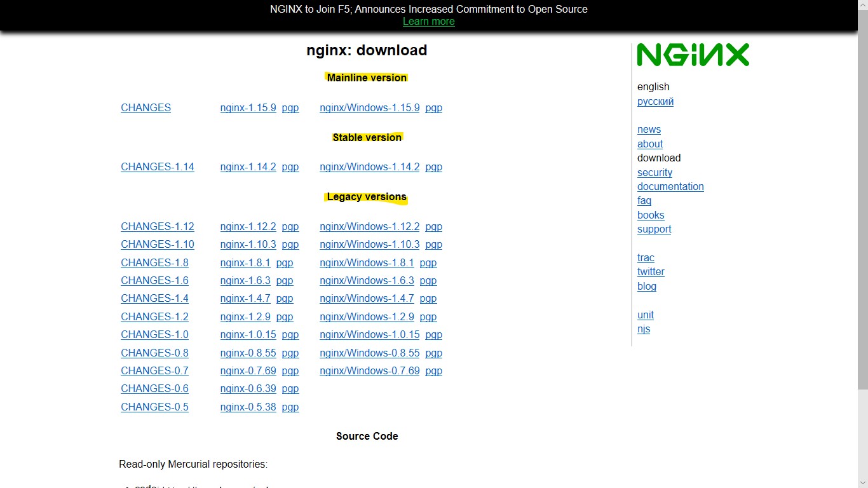Open CHANGES-0.7 link
Viewport: 868px width, 488px height.
(155, 371)
